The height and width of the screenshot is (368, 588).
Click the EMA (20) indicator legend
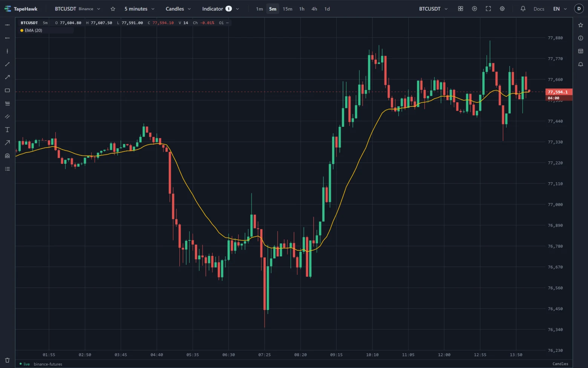coord(33,30)
